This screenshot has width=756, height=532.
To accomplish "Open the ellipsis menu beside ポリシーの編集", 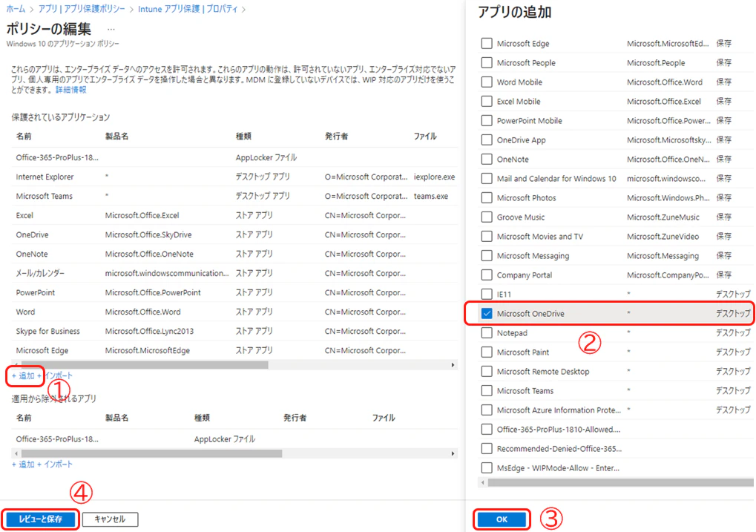I will (x=111, y=30).
